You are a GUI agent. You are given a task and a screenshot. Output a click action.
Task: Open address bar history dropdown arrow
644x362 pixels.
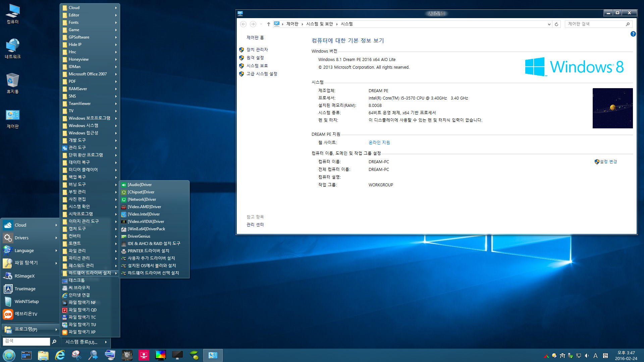pos(549,24)
